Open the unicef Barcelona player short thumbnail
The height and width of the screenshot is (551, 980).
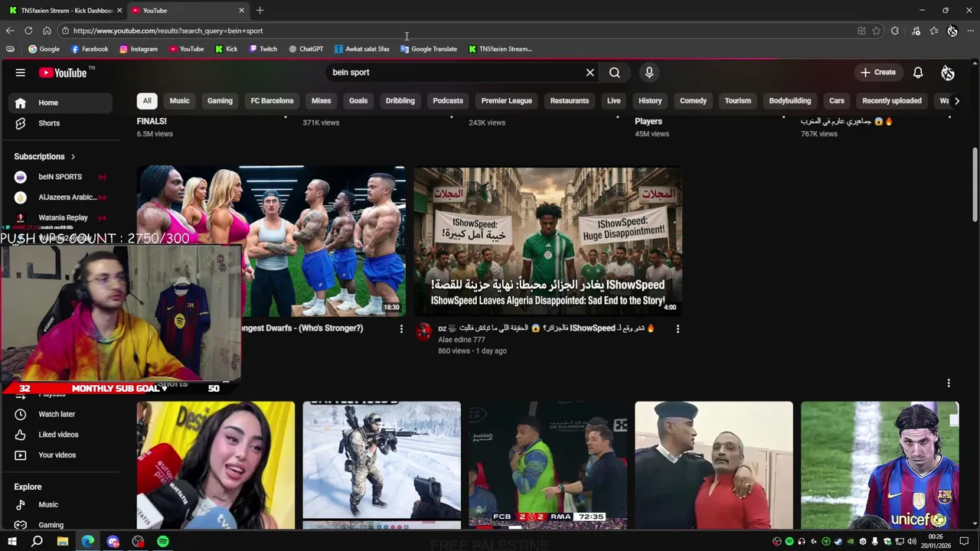click(x=880, y=465)
